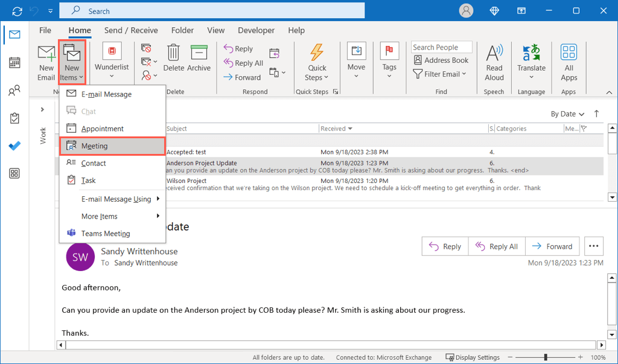This screenshot has width=618, height=364.
Task: Open the Filter Email dropdown
Action: tap(440, 74)
